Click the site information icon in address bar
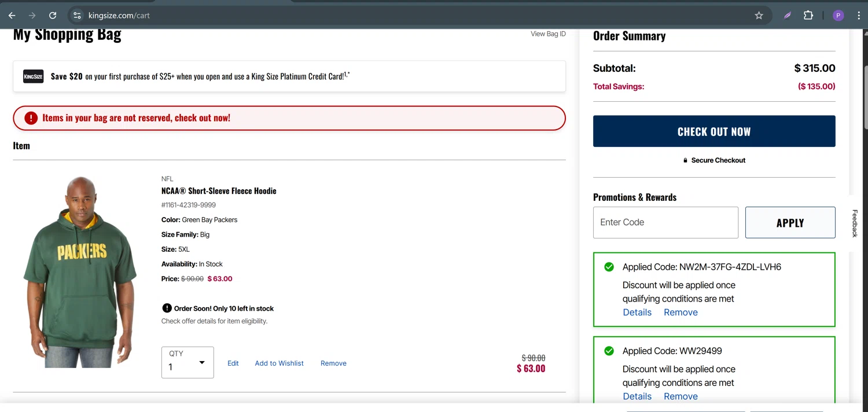This screenshot has height=412, width=868. [x=77, y=16]
